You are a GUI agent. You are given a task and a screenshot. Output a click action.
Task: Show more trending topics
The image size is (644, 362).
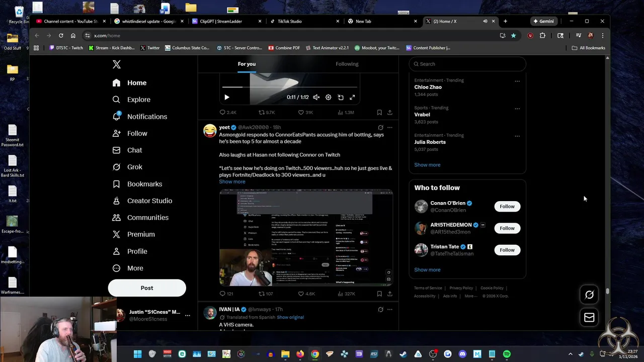click(x=427, y=165)
